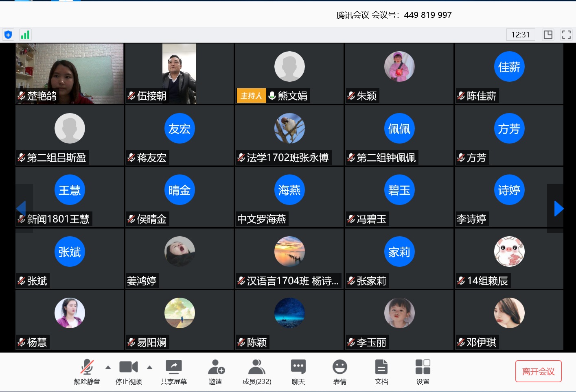Turn off camera with 停止视频

click(x=129, y=371)
